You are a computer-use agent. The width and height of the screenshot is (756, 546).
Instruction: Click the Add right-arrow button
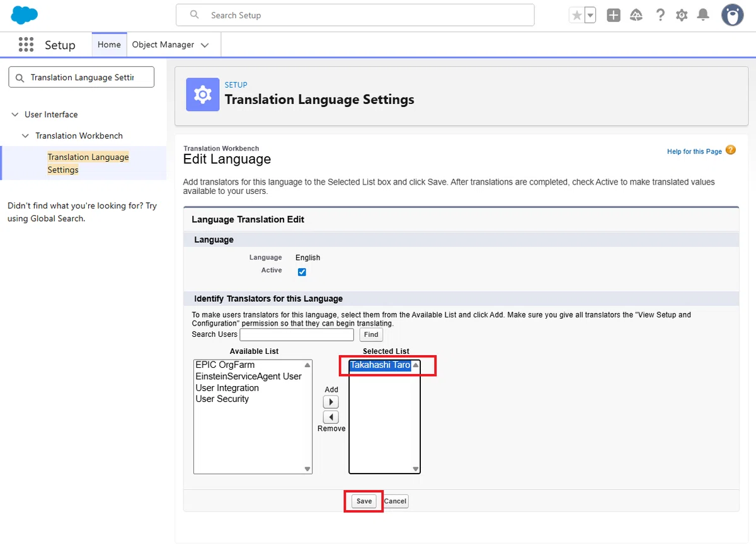click(x=331, y=402)
